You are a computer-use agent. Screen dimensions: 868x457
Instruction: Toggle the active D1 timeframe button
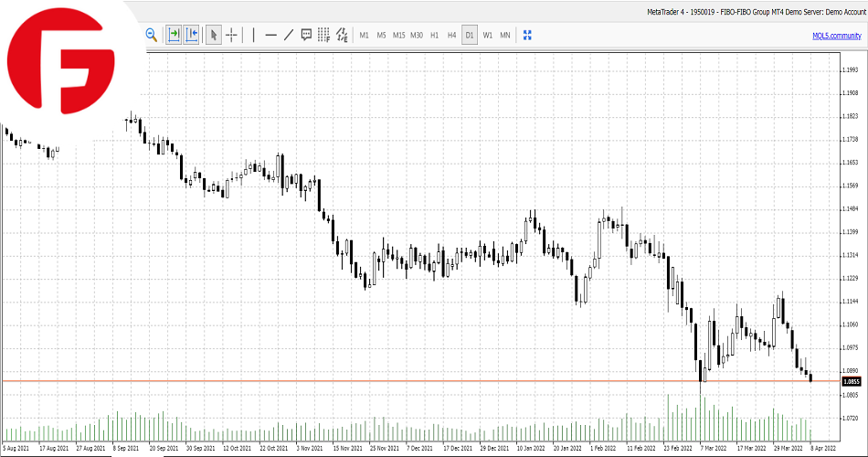(x=470, y=35)
